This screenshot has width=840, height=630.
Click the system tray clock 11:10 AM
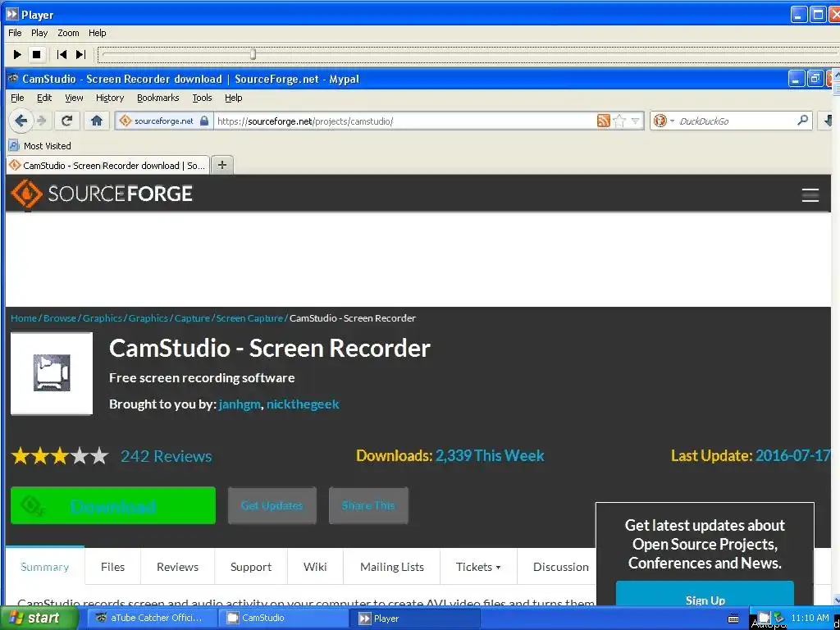(x=810, y=618)
